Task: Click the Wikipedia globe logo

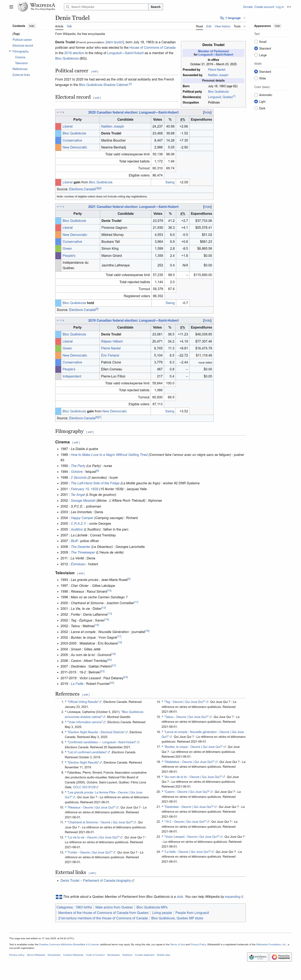Action: pos(23,7)
